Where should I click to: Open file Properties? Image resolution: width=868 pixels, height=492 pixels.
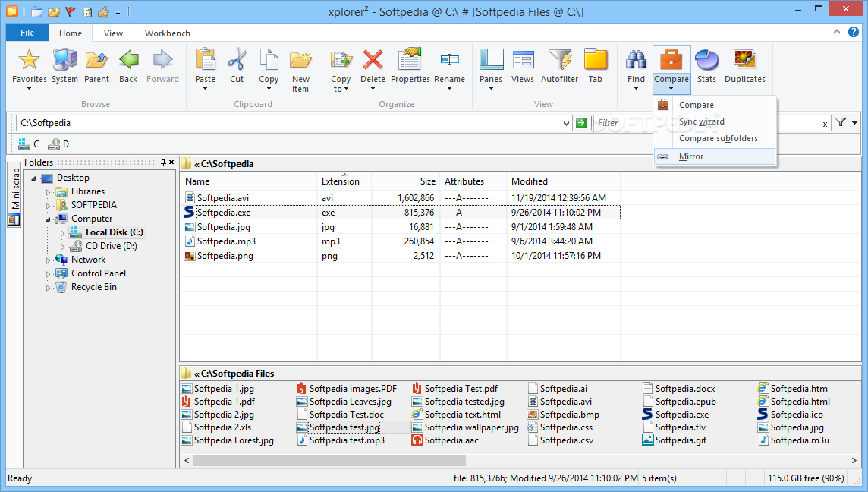click(x=410, y=67)
